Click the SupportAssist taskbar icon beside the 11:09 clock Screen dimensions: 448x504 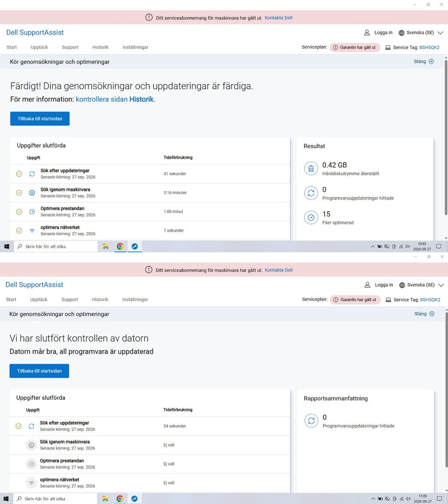coord(134,498)
